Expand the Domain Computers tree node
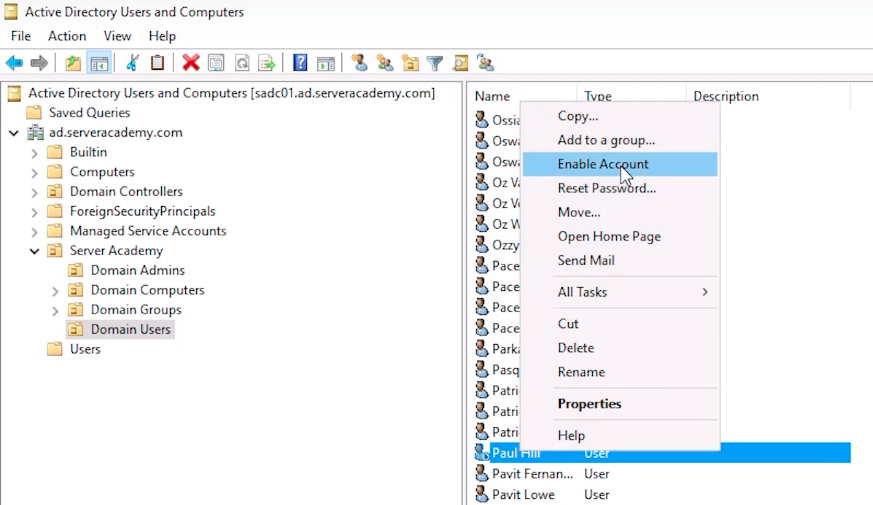This screenshot has height=505, width=873. (x=56, y=290)
